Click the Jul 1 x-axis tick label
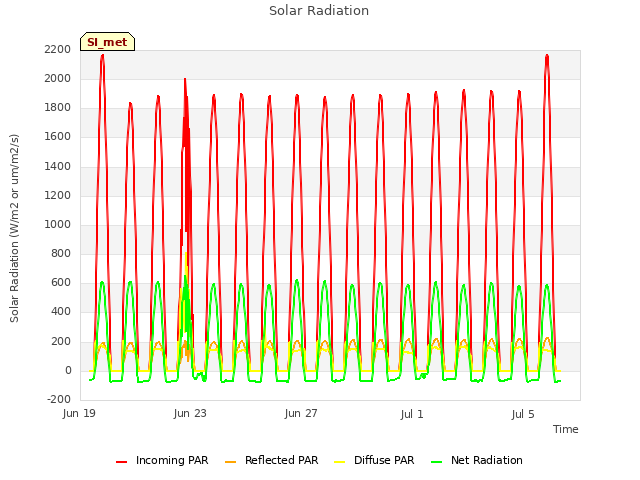 (412, 414)
